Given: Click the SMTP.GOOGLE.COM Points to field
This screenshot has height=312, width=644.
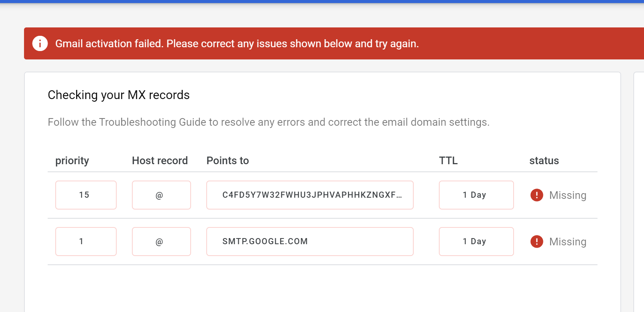Looking at the screenshot, I should (310, 242).
